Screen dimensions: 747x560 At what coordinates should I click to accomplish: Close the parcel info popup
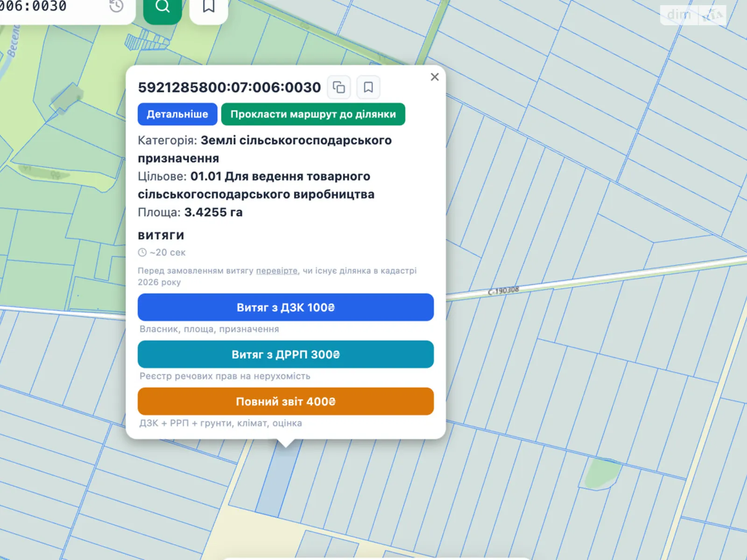[435, 77]
